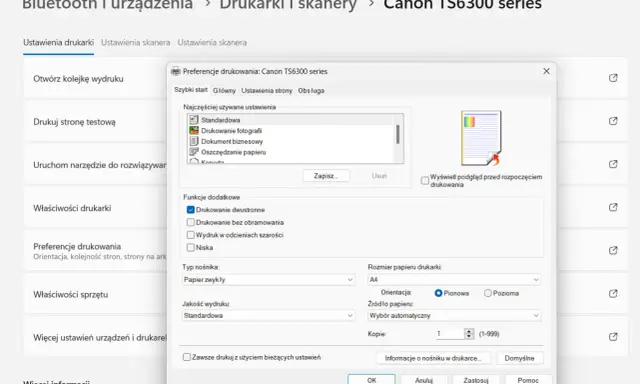Increase copies with the up stepper arrow

pos(469,331)
